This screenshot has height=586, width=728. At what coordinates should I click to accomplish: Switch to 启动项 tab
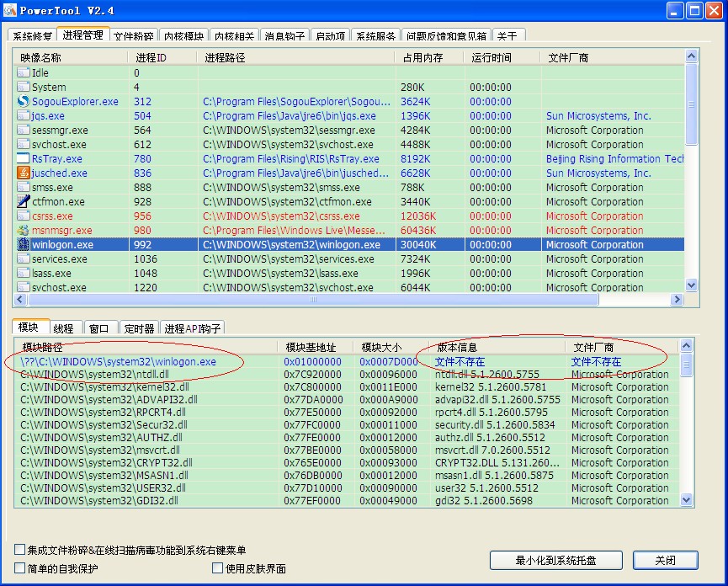(330, 35)
